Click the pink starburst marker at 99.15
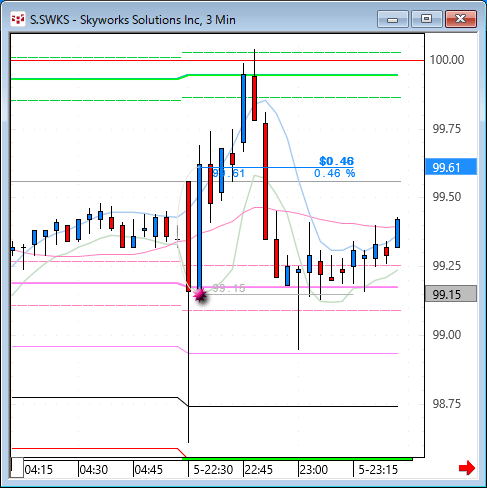 tap(200, 295)
